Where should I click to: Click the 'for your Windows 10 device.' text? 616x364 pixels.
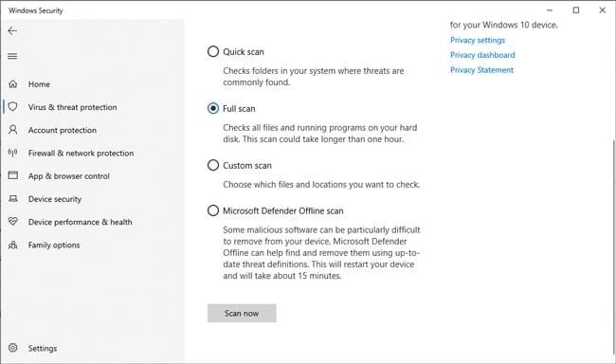[503, 25]
